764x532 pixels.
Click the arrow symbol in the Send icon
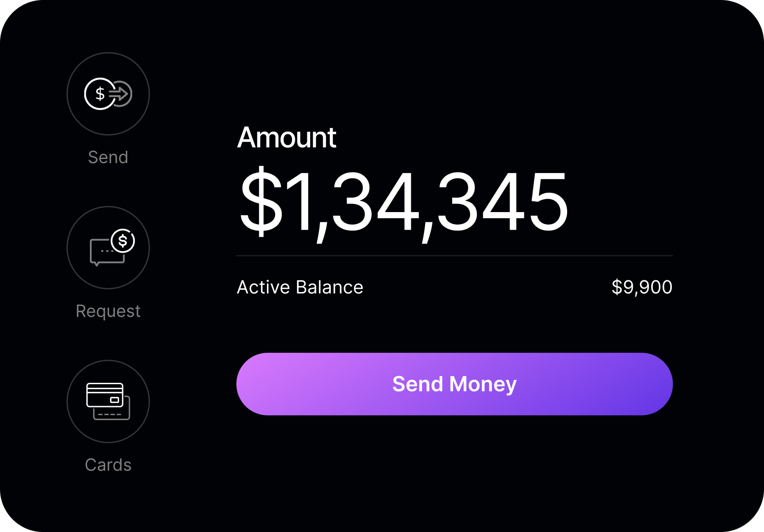pyautogui.click(x=120, y=94)
